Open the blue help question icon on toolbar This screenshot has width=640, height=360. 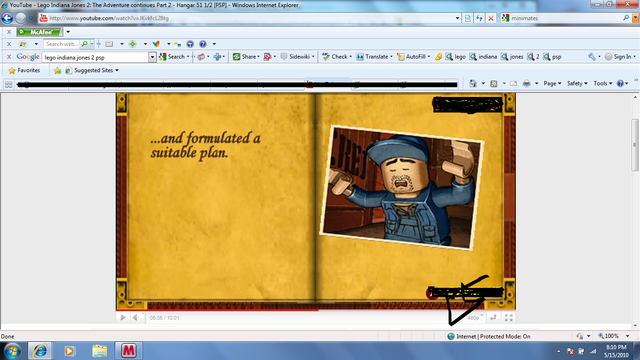click(203, 44)
